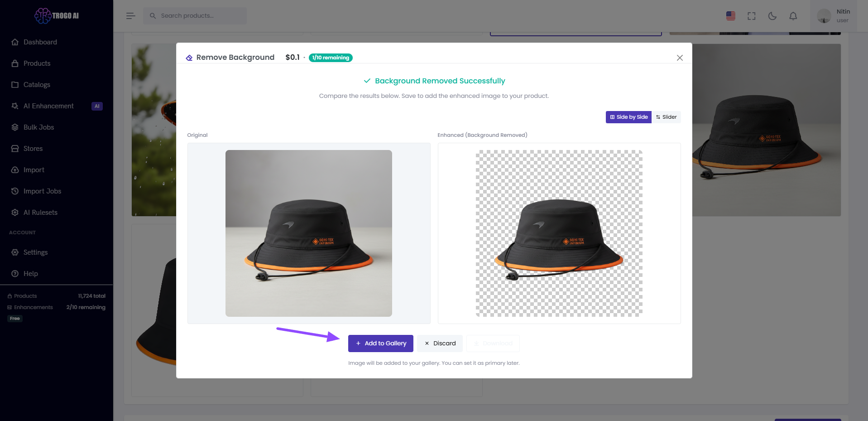868x421 pixels.
Task: Collapse the sidebar with the hamburger icon
Action: (130, 15)
